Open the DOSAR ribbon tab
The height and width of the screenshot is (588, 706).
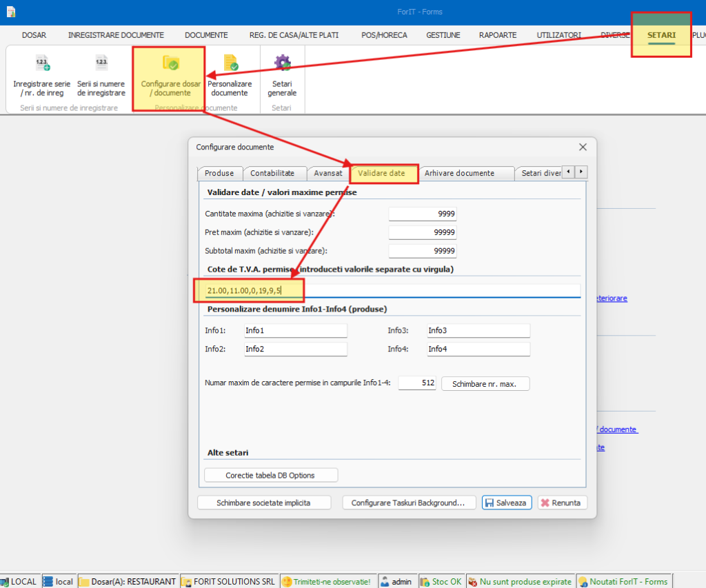tap(34, 35)
